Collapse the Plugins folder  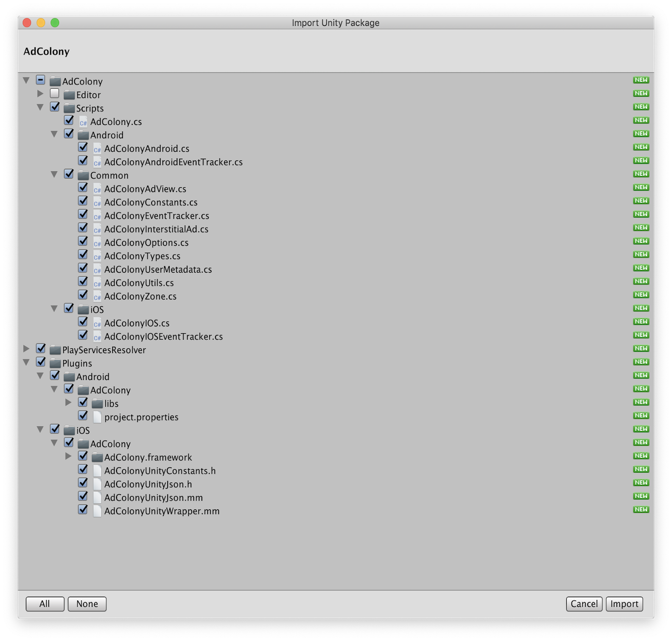pyautogui.click(x=26, y=362)
